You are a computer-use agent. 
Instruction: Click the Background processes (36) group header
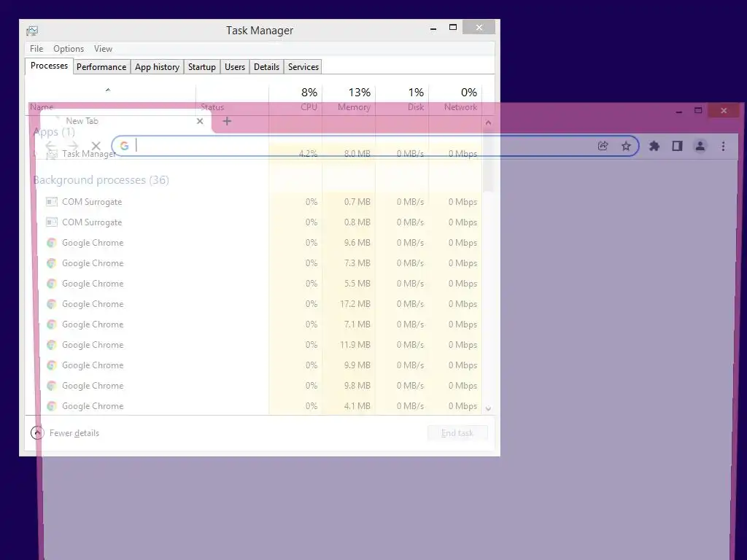tap(101, 180)
